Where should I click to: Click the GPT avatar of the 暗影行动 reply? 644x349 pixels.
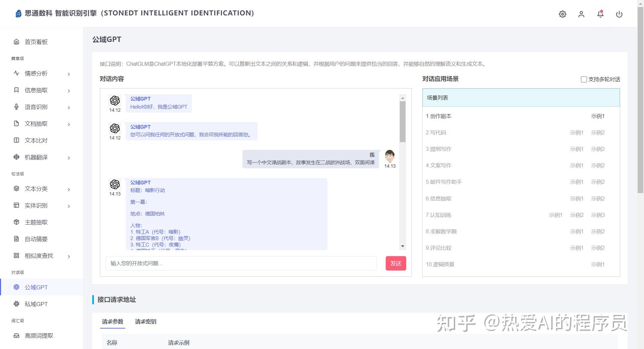pos(115,184)
